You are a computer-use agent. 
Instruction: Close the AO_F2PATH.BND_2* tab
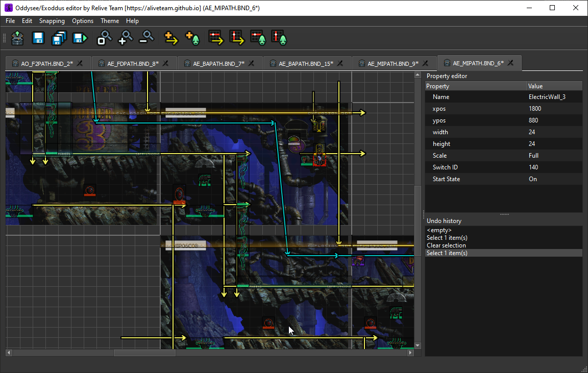point(80,63)
